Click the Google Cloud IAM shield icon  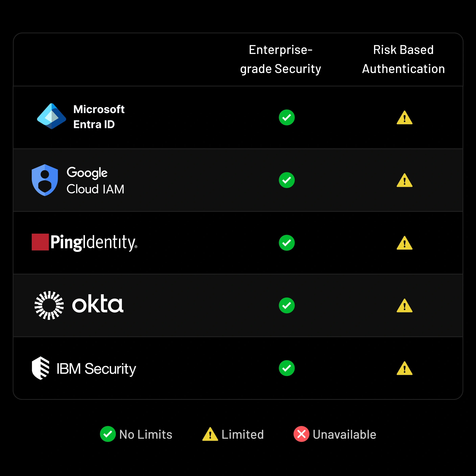click(45, 180)
